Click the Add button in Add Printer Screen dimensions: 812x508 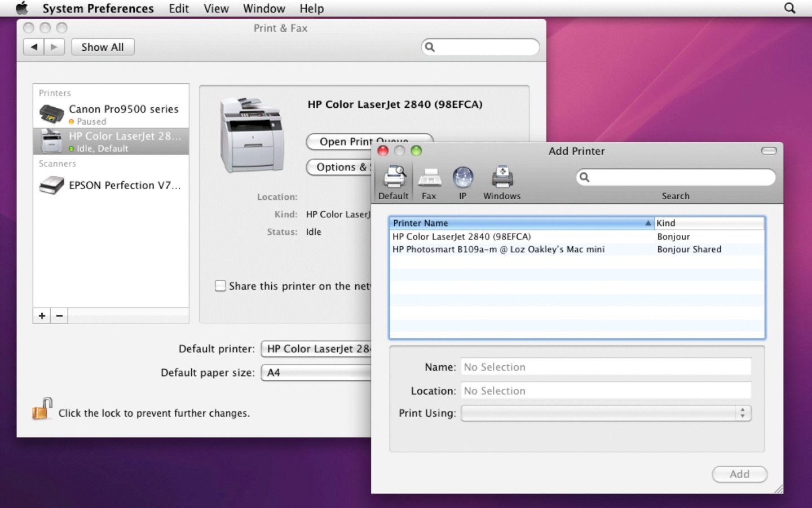pos(739,474)
